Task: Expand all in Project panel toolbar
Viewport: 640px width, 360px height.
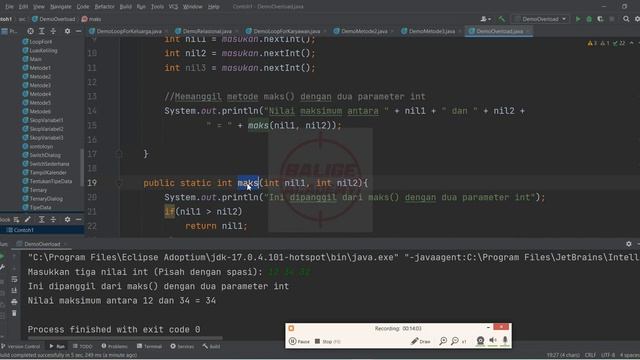Action: [x=42, y=31]
